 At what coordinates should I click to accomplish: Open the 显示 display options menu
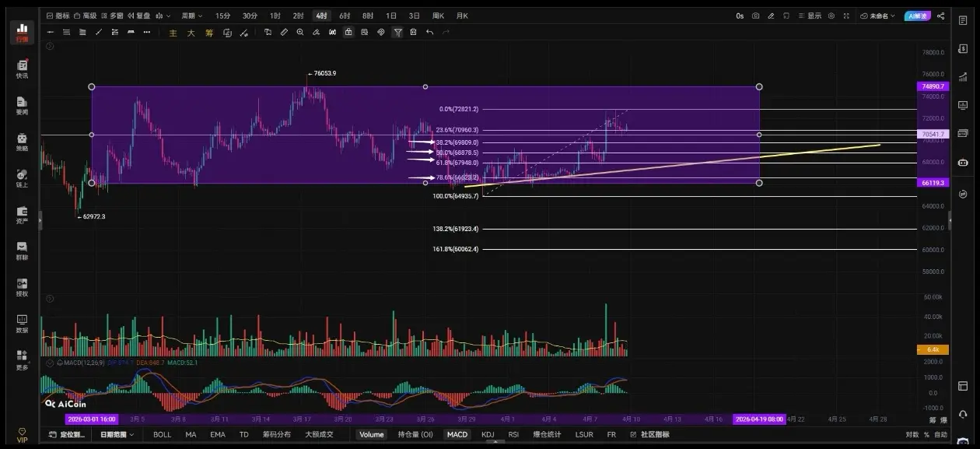810,16
